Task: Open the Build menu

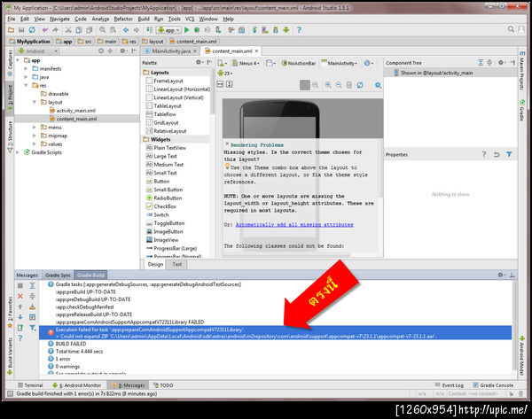Action: coord(144,19)
